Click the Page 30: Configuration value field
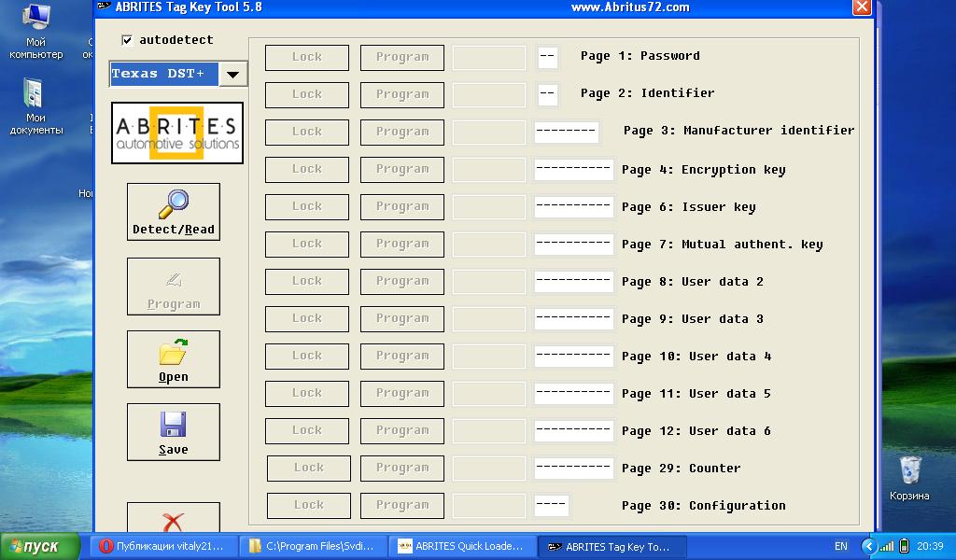This screenshot has height=560, width=956. pyautogui.click(x=551, y=505)
